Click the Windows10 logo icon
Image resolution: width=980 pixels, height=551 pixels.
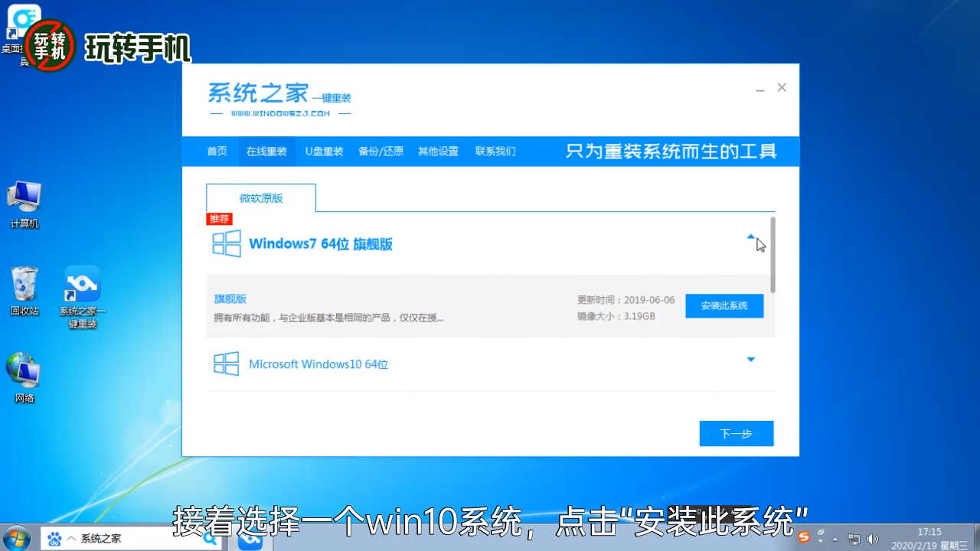pyautogui.click(x=226, y=364)
